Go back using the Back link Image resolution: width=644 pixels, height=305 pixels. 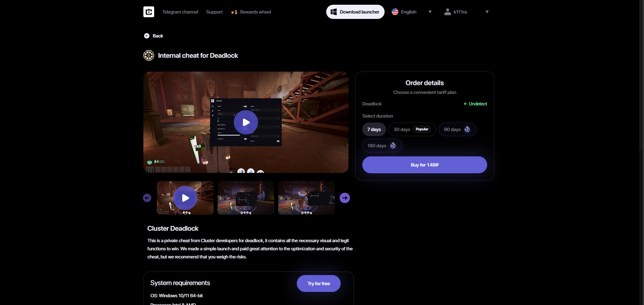coord(158,36)
